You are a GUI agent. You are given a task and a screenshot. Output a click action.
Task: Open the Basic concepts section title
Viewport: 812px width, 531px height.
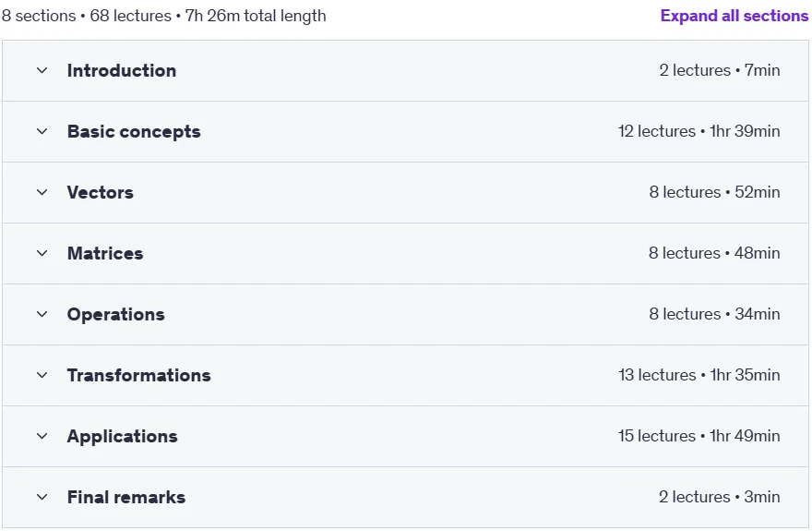tap(134, 131)
